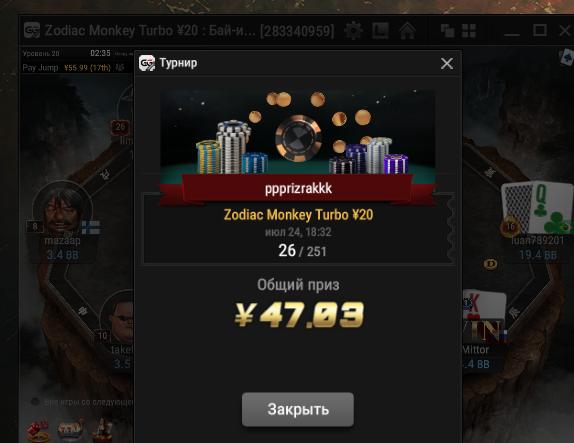Cascade tables using overlapping windows icon

pyautogui.click(x=447, y=31)
